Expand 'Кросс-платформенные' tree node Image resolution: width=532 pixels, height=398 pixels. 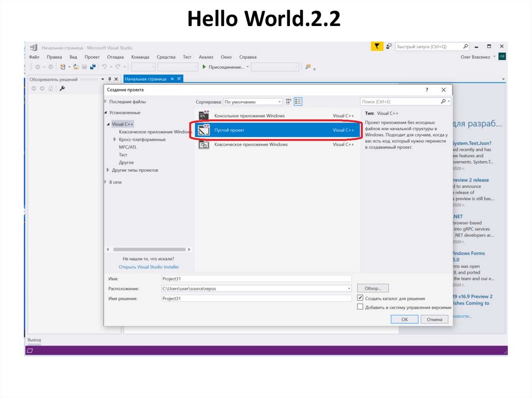coord(115,140)
